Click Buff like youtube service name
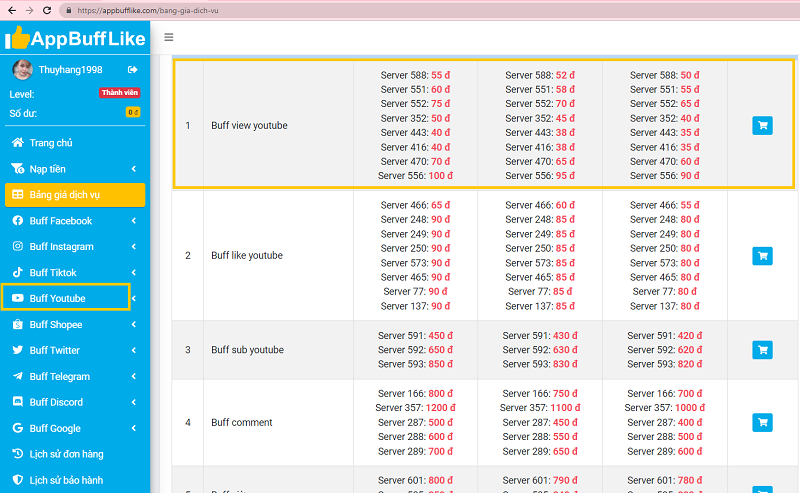800x493 pixels. (x=247, y=255)
